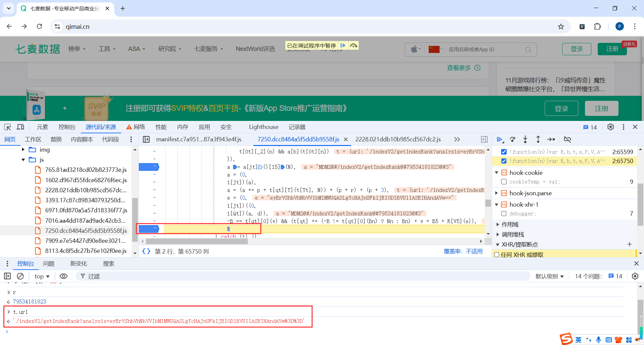The width and height of the screenshot is (644, 345).
Task: Open the browser extensions puzzle icon
Action: pos(597,26)
